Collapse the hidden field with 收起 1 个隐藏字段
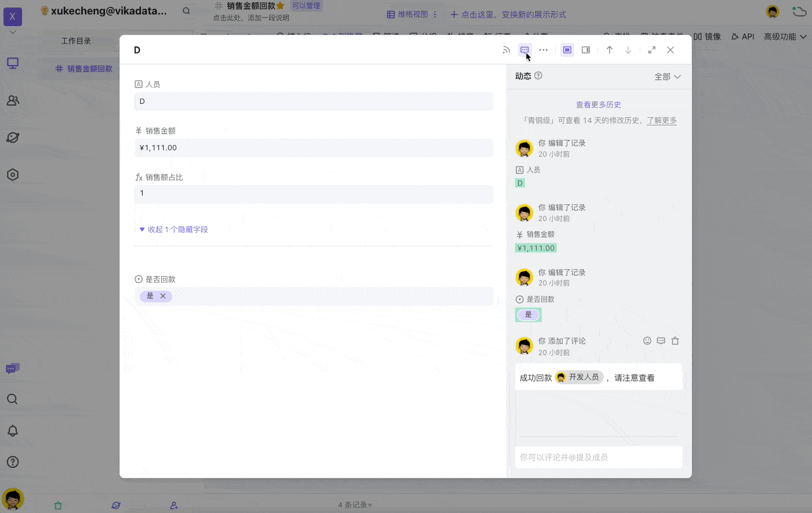 [174, 229]
